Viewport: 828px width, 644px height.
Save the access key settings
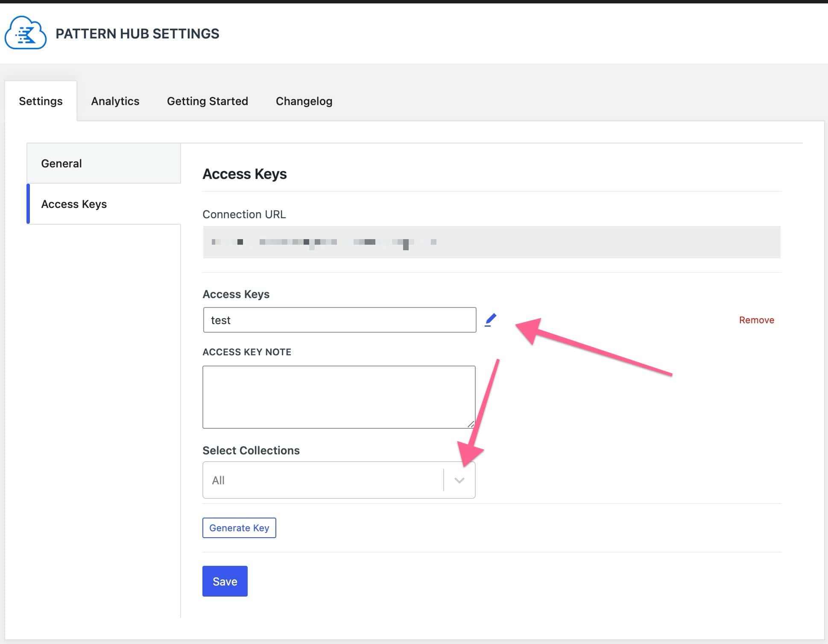[x=225, y=581]
